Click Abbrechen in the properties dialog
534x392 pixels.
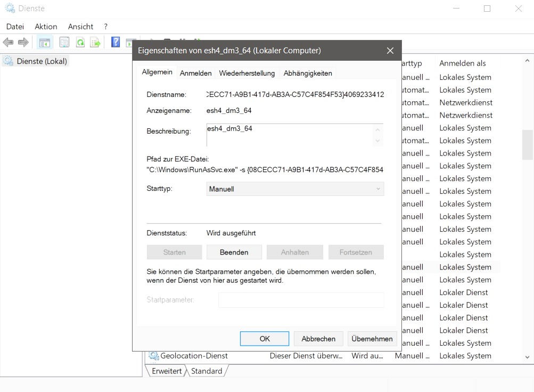pyautogui.click(x=318, y=339)
